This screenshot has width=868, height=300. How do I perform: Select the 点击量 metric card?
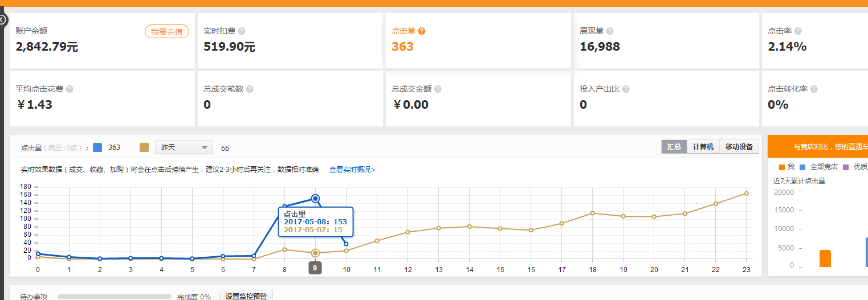[x=478, y=41]
